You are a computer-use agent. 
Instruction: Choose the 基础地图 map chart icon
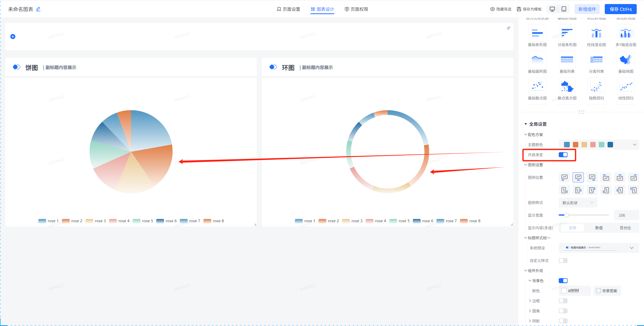(626, 60)
